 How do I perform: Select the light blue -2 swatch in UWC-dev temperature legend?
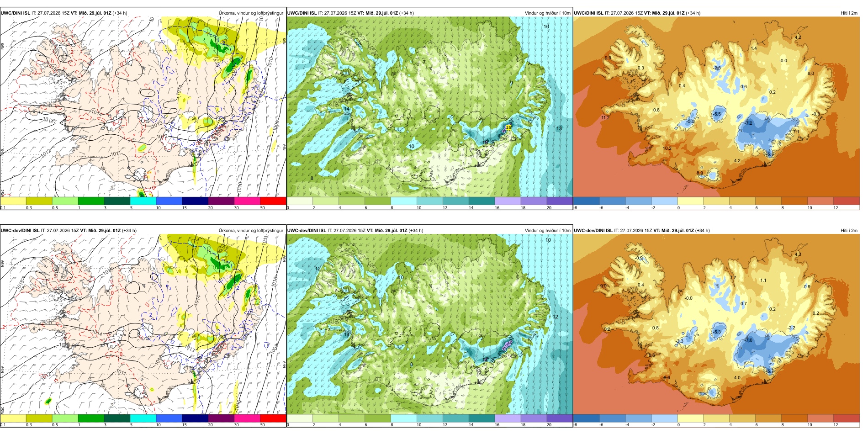(x=664, y=418)
